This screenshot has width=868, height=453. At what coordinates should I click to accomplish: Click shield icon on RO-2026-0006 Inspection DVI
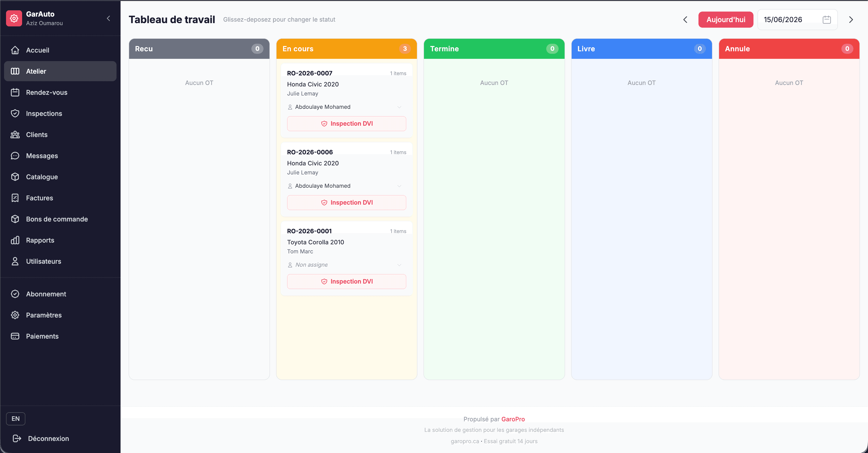click(324, 202)
